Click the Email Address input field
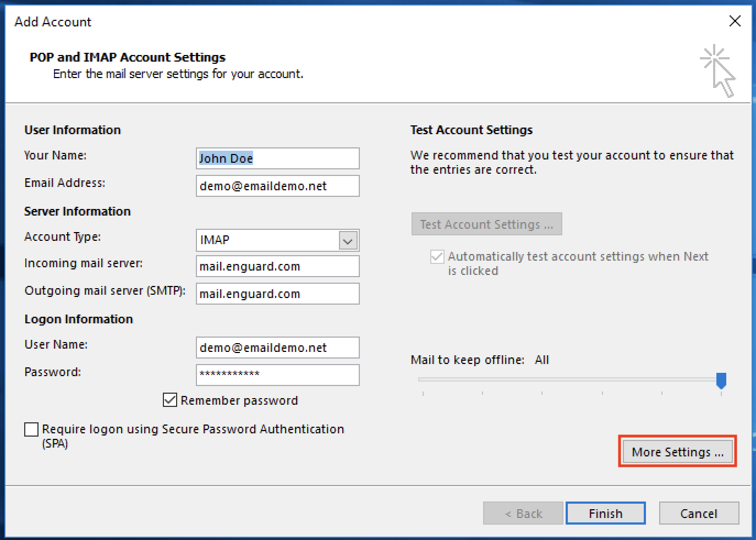 pyautogui.click(x=277, y=186)
